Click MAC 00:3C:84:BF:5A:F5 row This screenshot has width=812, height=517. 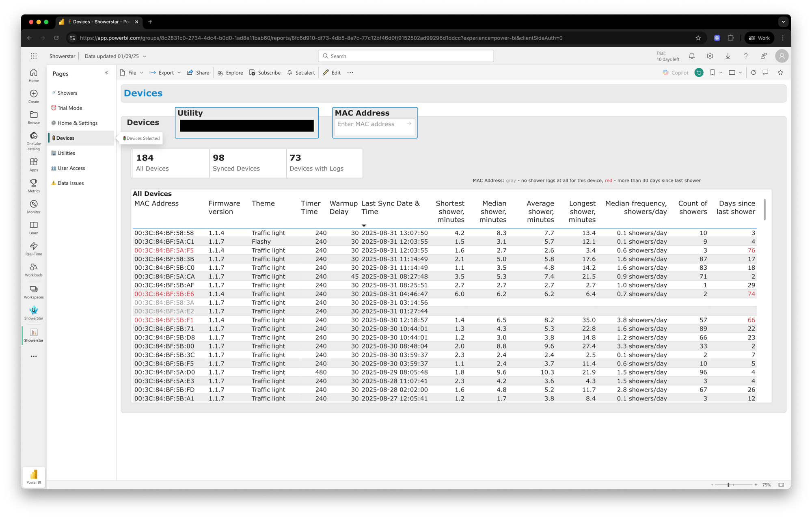[445, 250]
